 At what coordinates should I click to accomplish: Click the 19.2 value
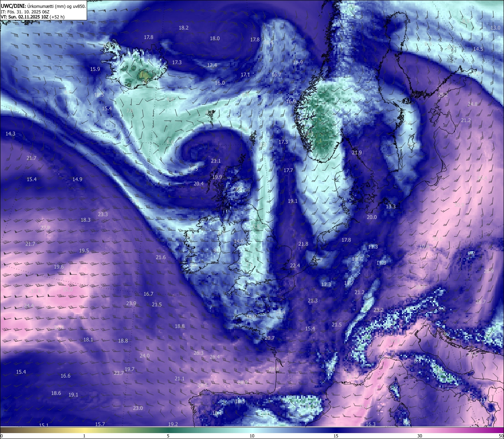pyautogui.click(x=173, y=424)
